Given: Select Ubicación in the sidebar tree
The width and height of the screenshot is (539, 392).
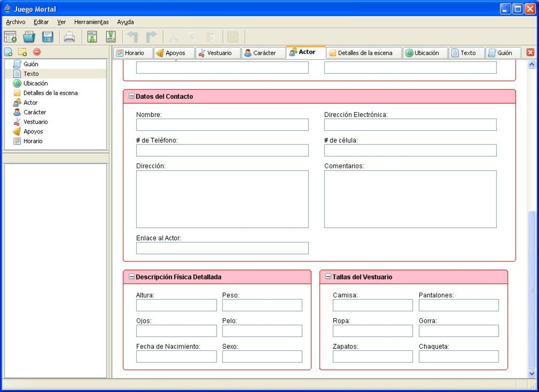Looking at the screenshot, I should tap(35, 83).
